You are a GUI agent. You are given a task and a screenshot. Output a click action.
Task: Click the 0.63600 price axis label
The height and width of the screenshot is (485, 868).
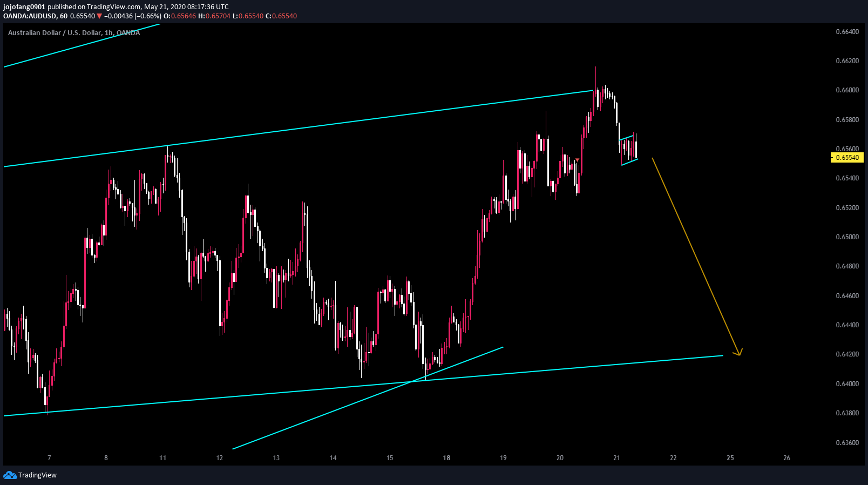[x=847, y=443]
